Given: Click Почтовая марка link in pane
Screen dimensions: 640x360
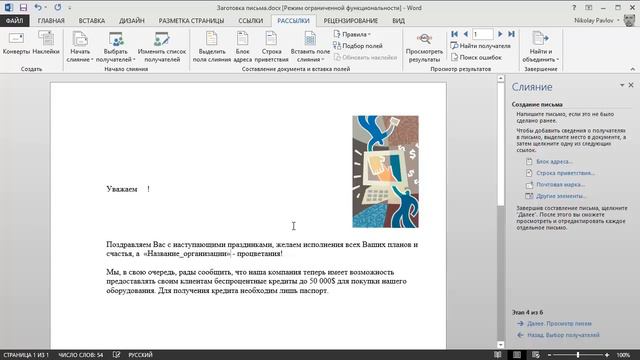Looking at the screenshot, I should (x=560, y=184).
